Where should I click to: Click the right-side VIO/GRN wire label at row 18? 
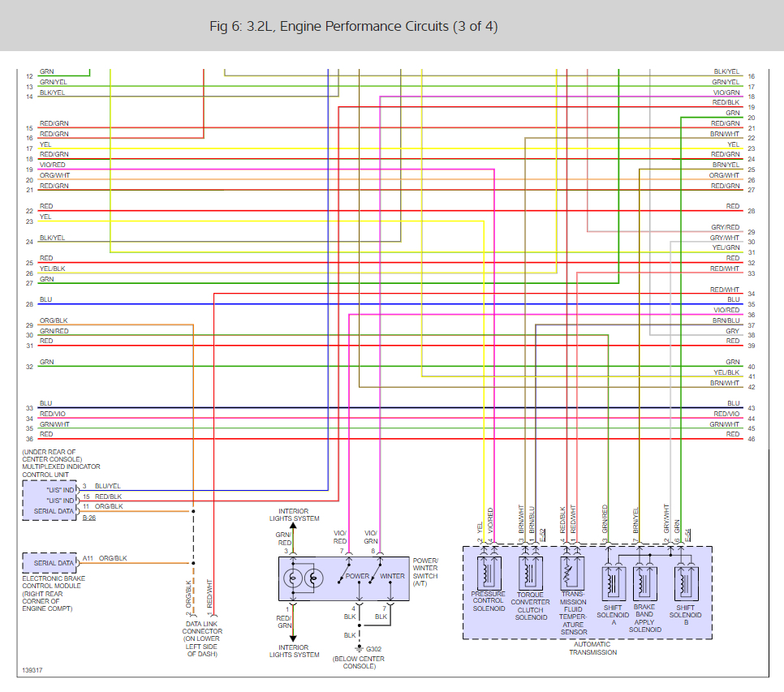[726, 92]
